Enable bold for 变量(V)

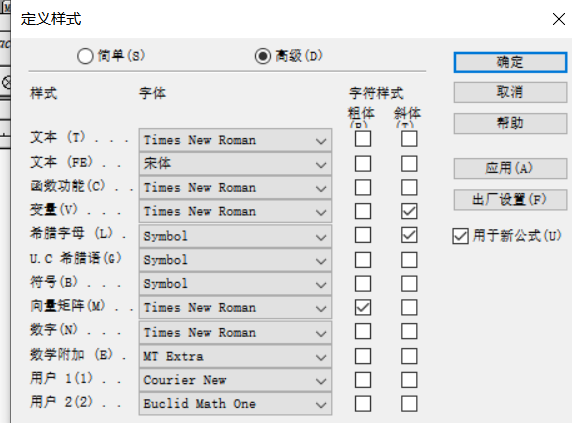pyautogui.click(x=363, y=211)
